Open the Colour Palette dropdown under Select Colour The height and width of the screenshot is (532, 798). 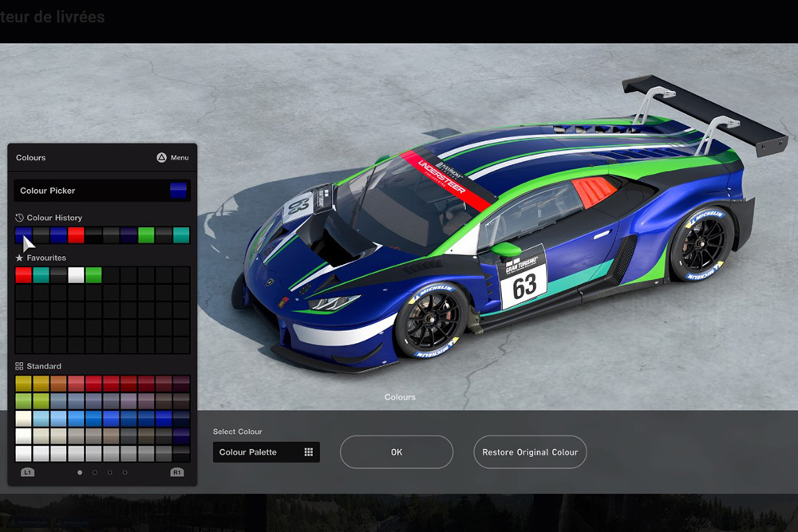point(267,452)
